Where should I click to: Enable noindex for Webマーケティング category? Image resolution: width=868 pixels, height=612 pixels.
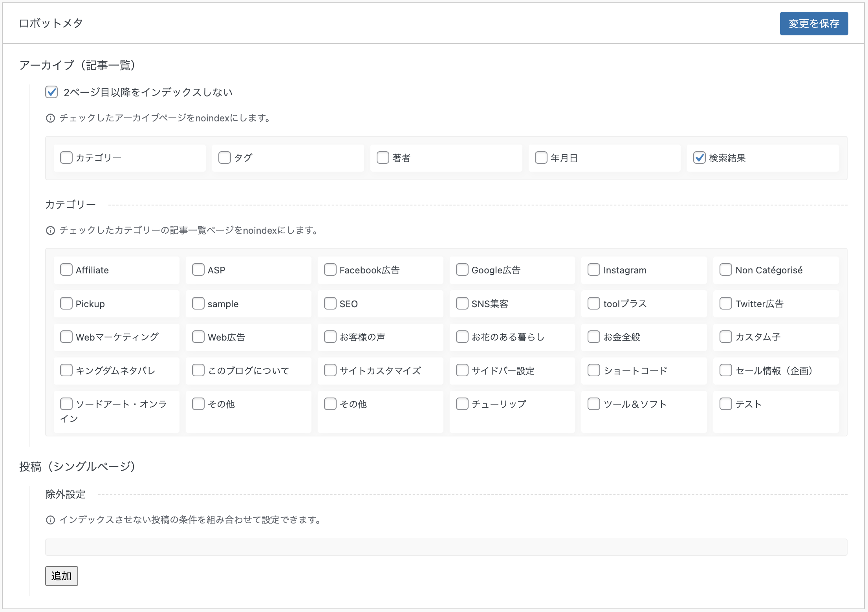tap(66, 337)
